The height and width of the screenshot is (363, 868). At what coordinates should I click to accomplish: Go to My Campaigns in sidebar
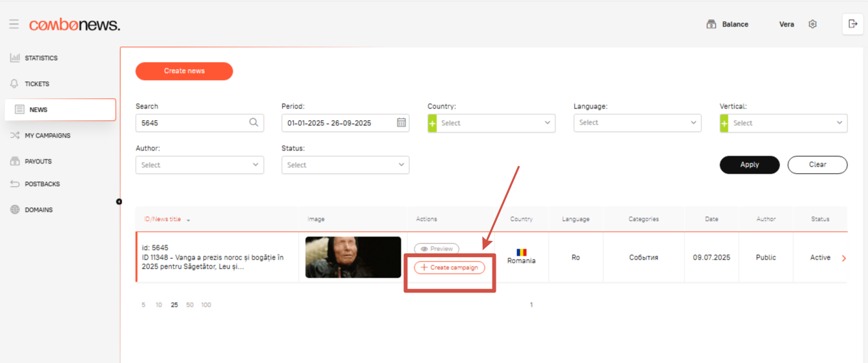(x=47, y=136)
